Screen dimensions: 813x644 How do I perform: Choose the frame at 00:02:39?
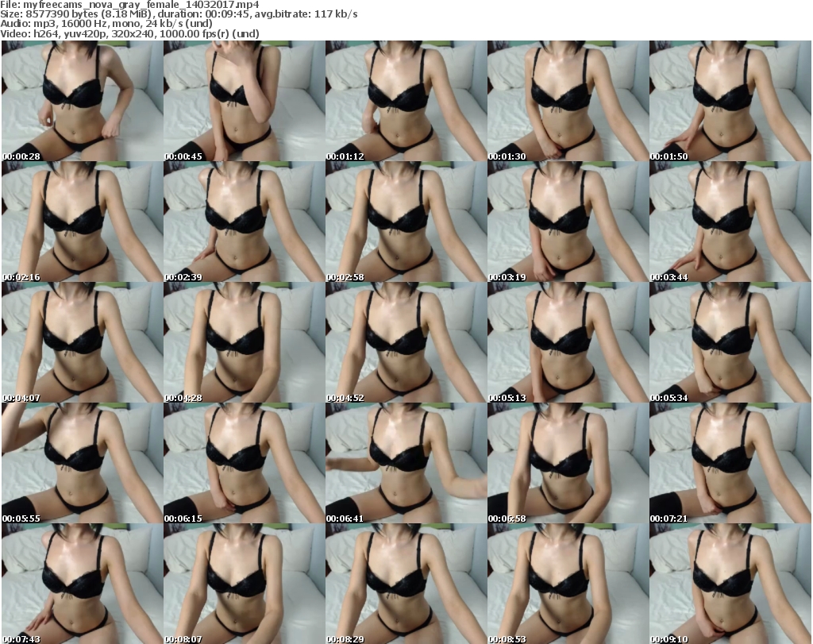(245, 222)
